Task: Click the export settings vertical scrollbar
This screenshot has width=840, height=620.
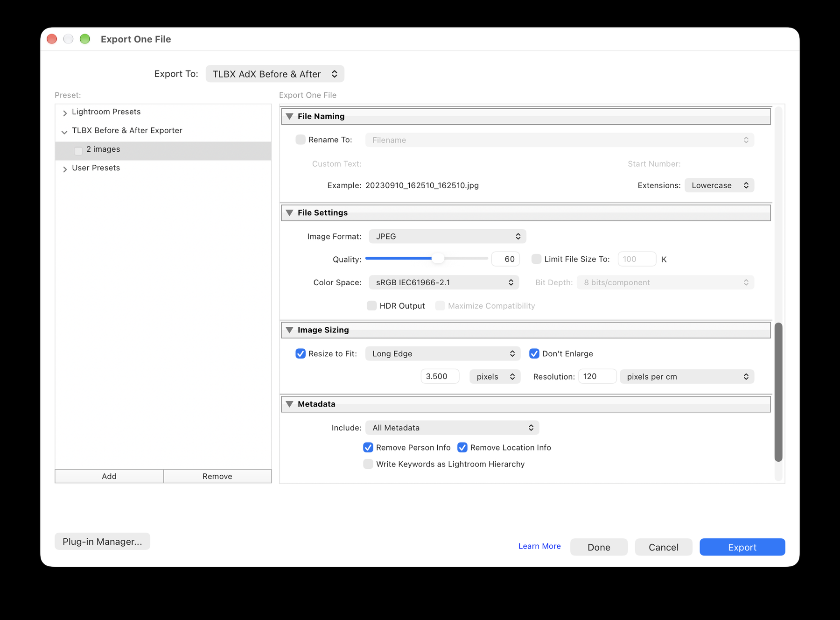Action: 778,392
